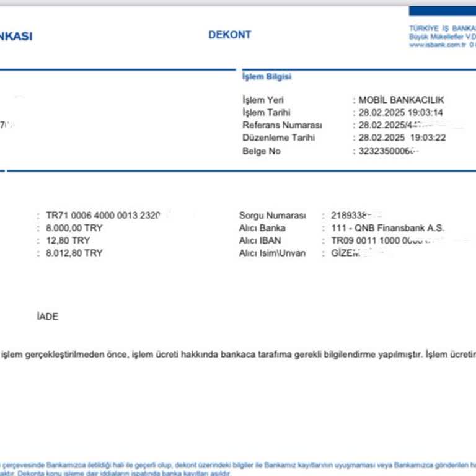Click the TÜRKİYE İŞ BANKASI header text
476x476 pixels.
pos(443,29)
